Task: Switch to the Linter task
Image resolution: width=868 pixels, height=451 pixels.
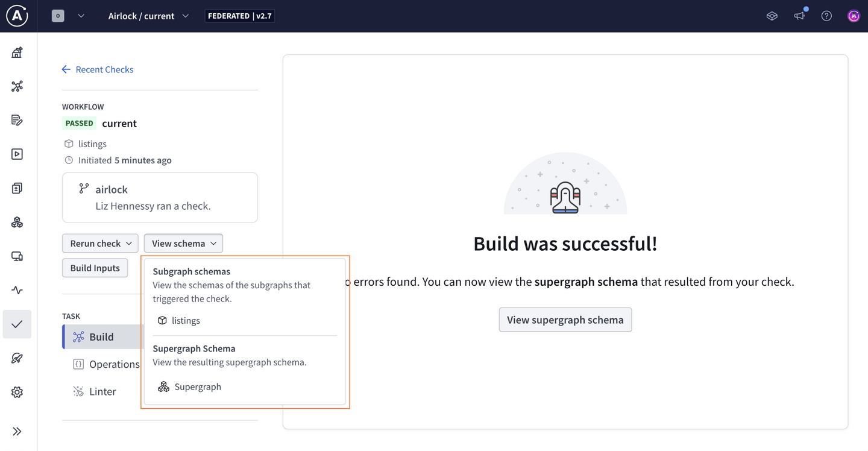Action: coord(102,392)
